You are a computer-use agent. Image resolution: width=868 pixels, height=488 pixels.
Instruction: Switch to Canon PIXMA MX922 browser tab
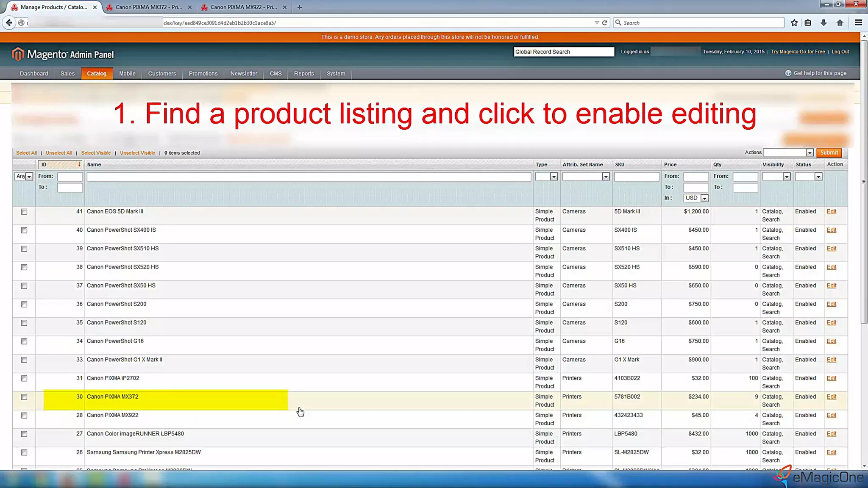tap(243, 7)
